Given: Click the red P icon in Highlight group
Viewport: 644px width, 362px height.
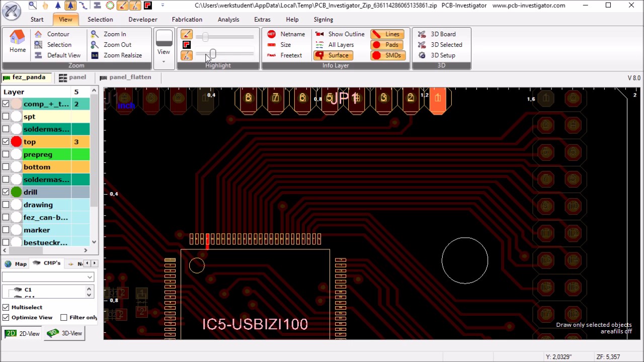Looking at the screenshot, I should (x=187, y=45).
